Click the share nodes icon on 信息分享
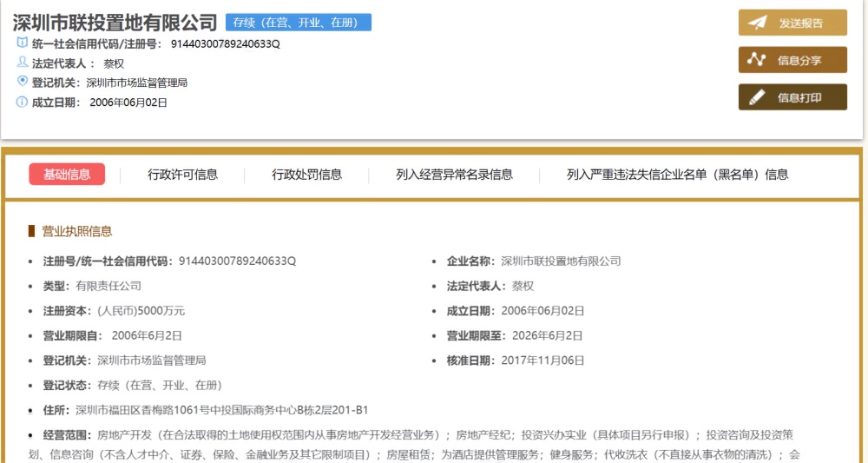Viewport: 868px width, 463px height. (756, 60)
